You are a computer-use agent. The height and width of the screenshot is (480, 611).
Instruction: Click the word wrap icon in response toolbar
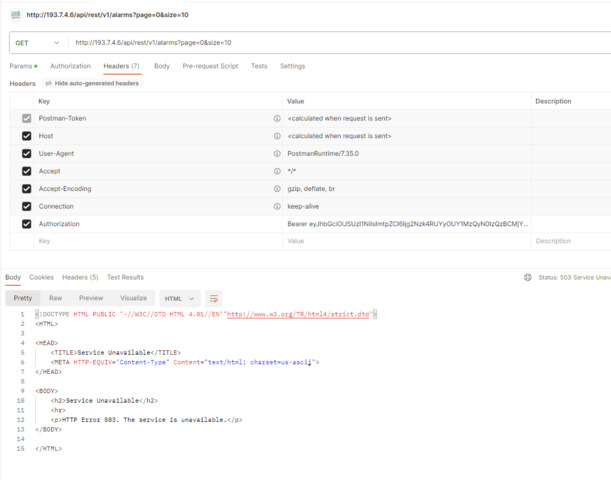tap(214, 298)
